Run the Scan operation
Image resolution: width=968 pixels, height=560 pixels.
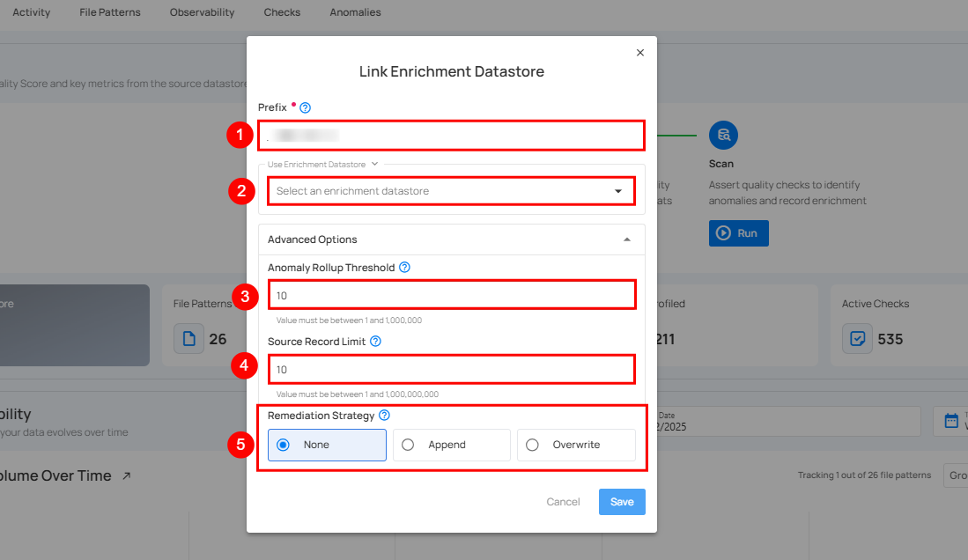pyautogui.click(x=738, y=233)
